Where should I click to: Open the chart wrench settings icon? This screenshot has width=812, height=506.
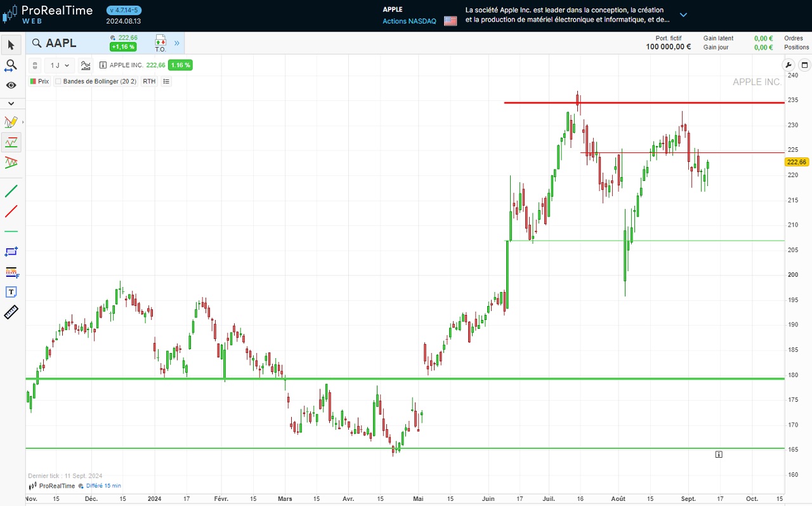pos(789,65)
